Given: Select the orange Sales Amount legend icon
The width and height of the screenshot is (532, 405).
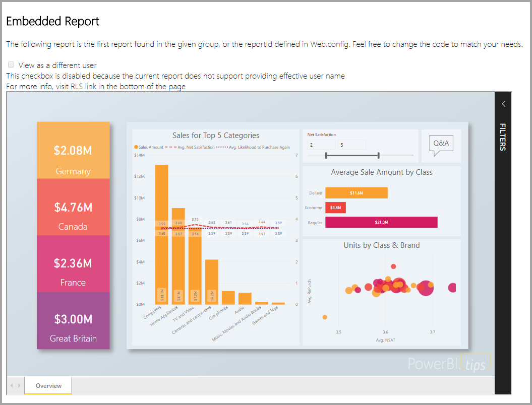Looking at the screenshot, I should click(x=136, y=147).
